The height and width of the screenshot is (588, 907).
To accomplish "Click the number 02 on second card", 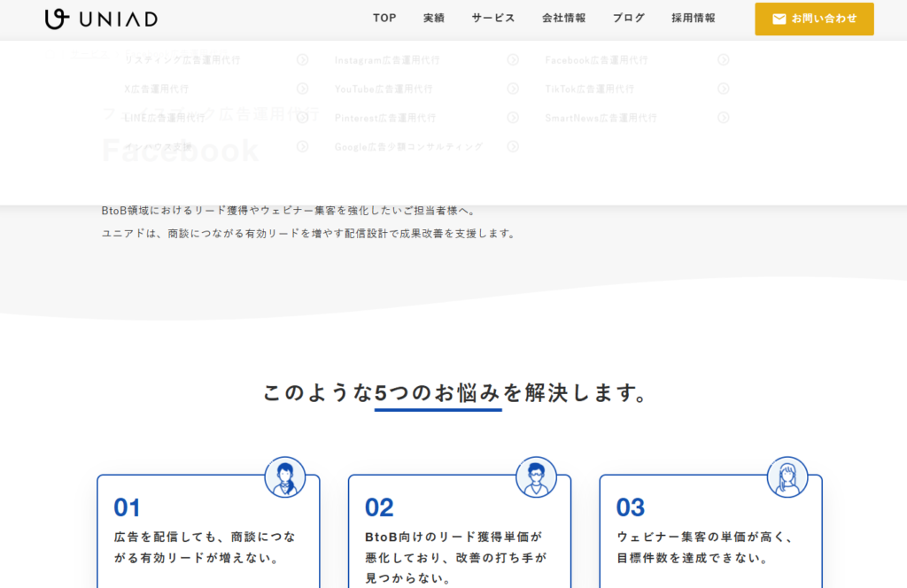I will coord(379,507).
